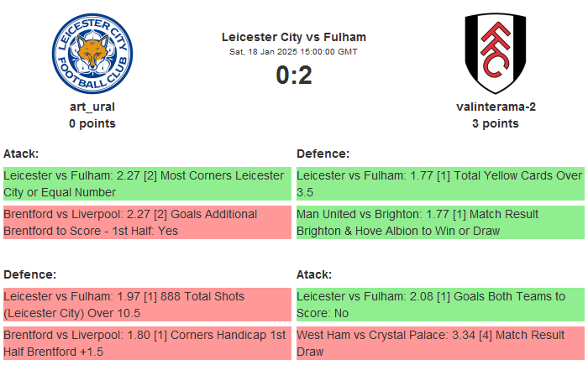The height and width of the screenshot is (386, 588).
Task: Click the Leicester City vs Fulham title
Action: click(x=294, y=37)
